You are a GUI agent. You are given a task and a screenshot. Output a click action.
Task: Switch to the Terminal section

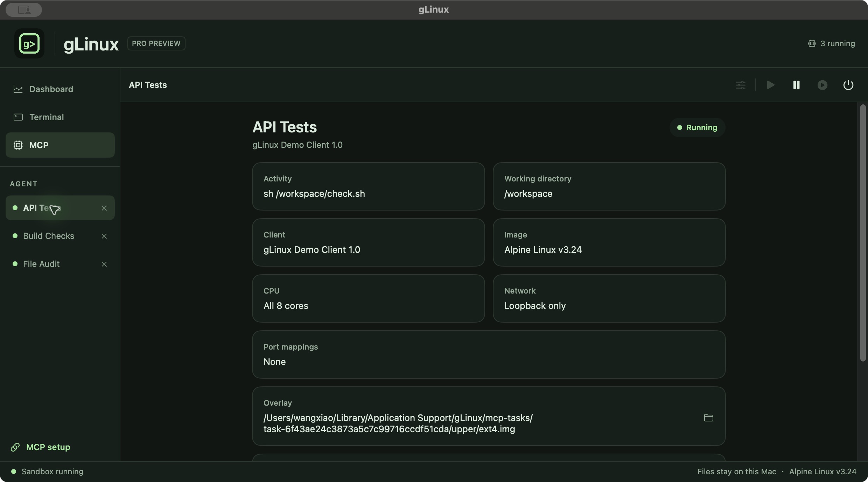point(60,117)
